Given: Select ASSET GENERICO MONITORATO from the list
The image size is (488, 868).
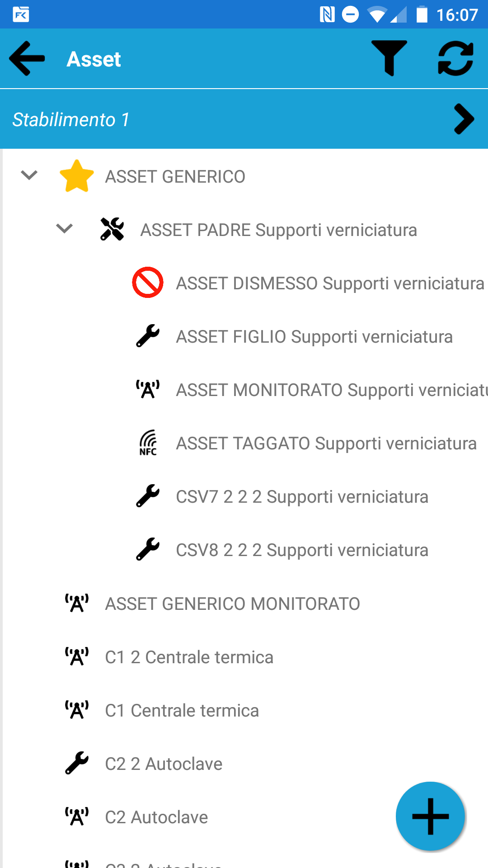Looking at the screenshot, I should (232, 604).
